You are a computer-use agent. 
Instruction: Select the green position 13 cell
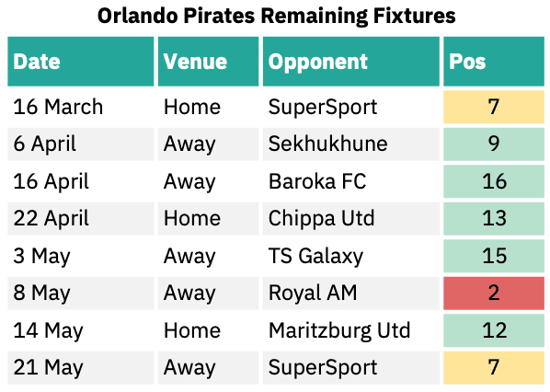point(494,219)
